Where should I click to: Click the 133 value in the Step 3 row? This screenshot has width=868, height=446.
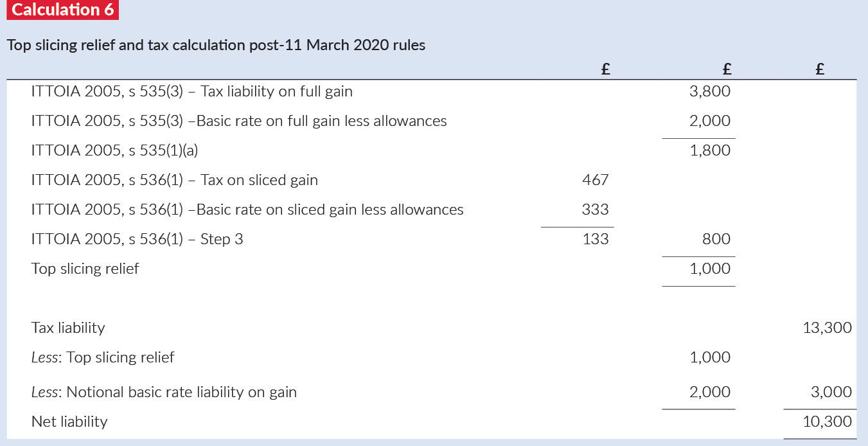pyautogui.click(x=595, y=239)
